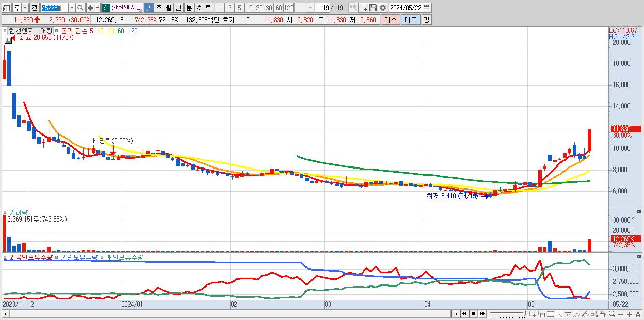The height and width of the screenshot is (320, 644).
Task: Open the stock search magnifier icon
Action: tap(81, 8)
